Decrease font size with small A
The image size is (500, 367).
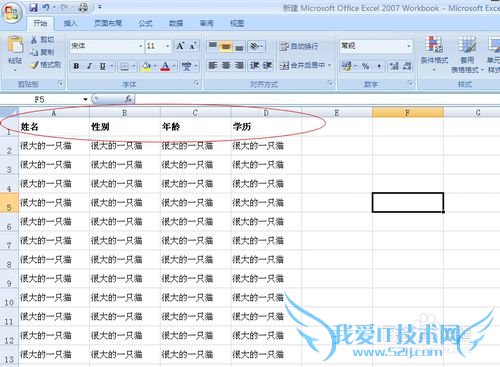point(193,46)
